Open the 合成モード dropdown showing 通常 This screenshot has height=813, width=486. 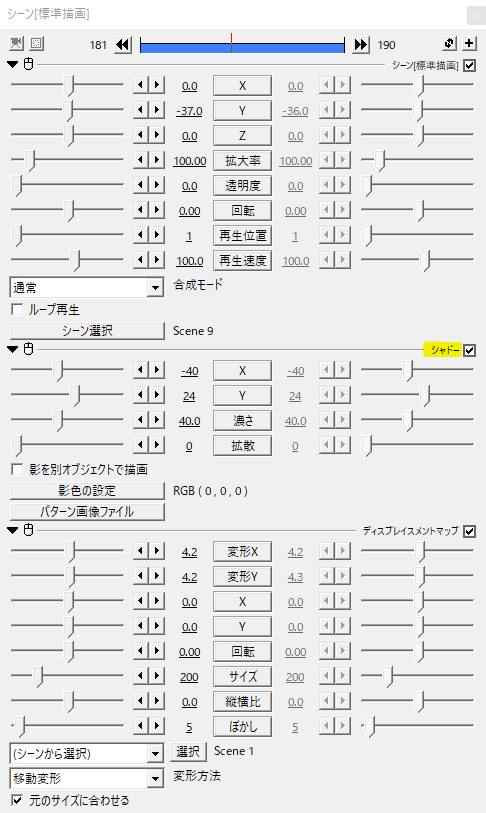coord(87,287)
